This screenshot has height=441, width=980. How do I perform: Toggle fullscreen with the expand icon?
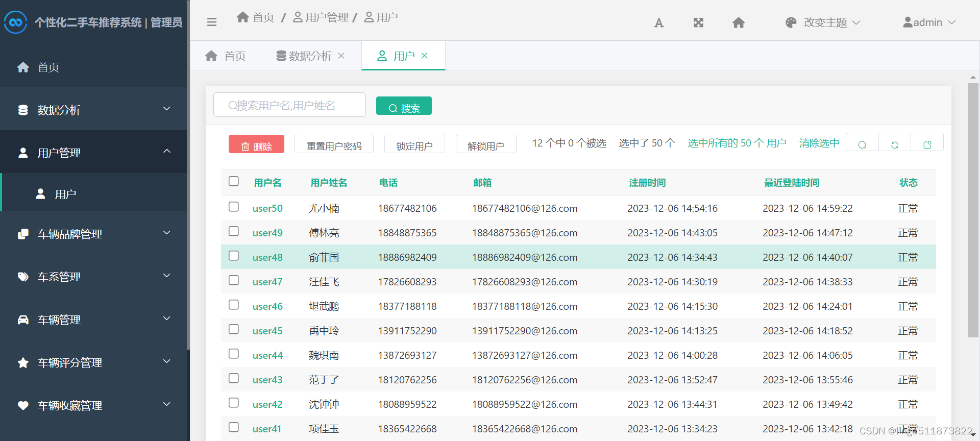[x=698, y=22]
